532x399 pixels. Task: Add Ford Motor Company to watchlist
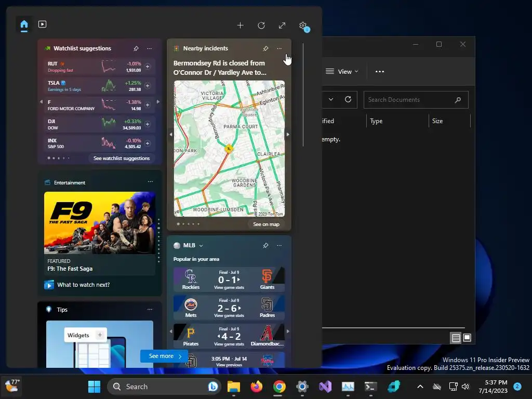148,105
